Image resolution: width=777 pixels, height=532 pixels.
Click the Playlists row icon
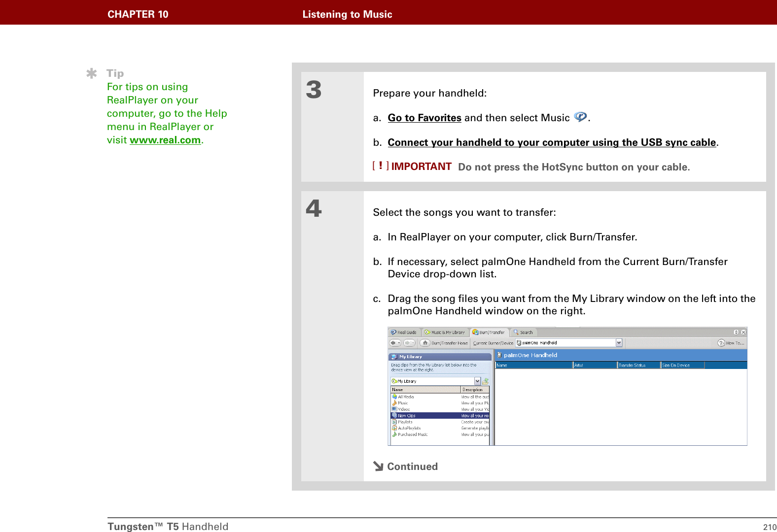tap(394, 422)
